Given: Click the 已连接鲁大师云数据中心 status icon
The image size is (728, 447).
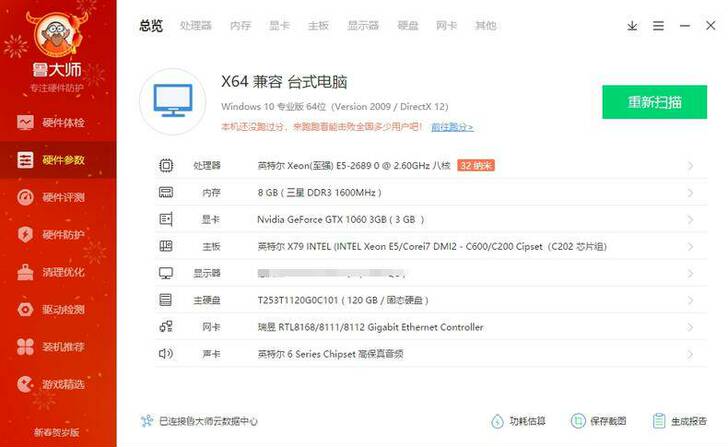Looking at the screenshot, I should [x=147, y=421].
